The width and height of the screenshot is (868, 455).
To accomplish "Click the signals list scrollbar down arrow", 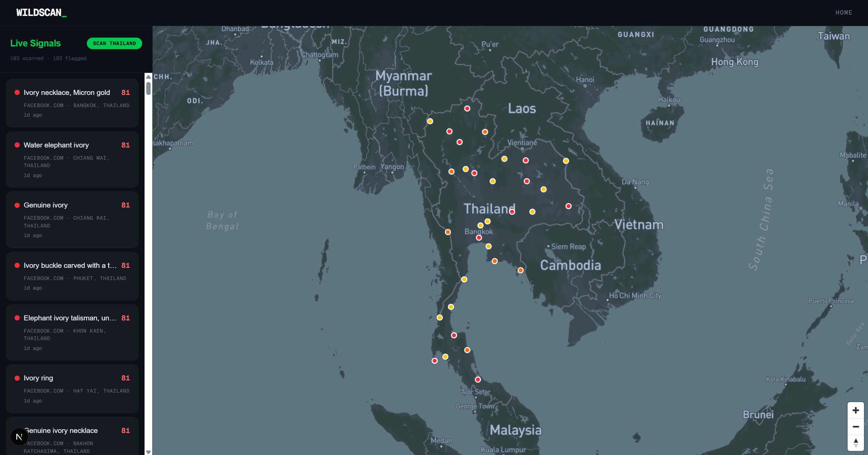I will coord(148,452).
